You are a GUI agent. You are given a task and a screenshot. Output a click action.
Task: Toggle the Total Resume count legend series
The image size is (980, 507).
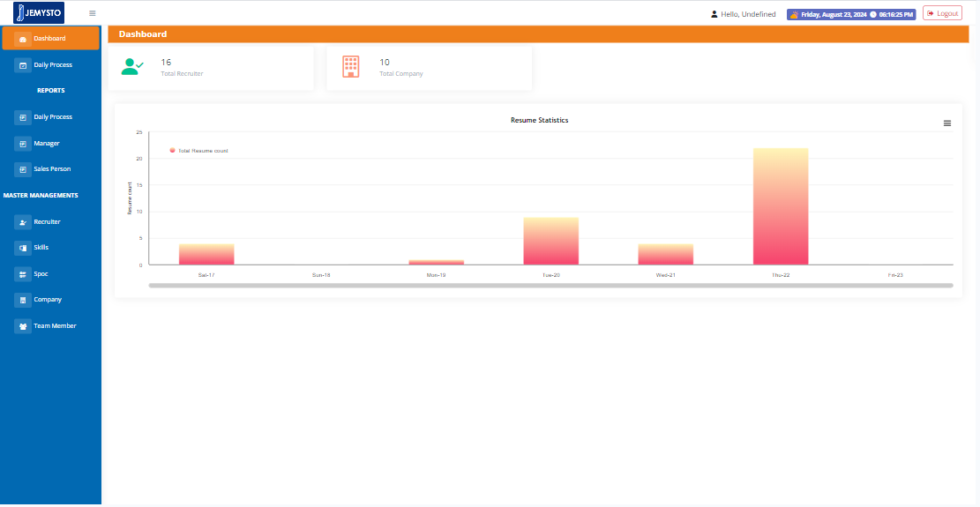198,151
